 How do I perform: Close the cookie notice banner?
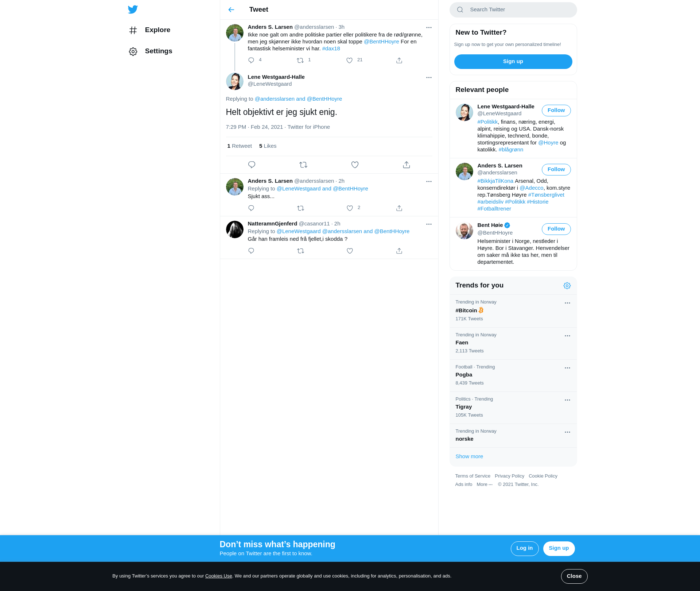pyautogui.click(x=574, y=576)
